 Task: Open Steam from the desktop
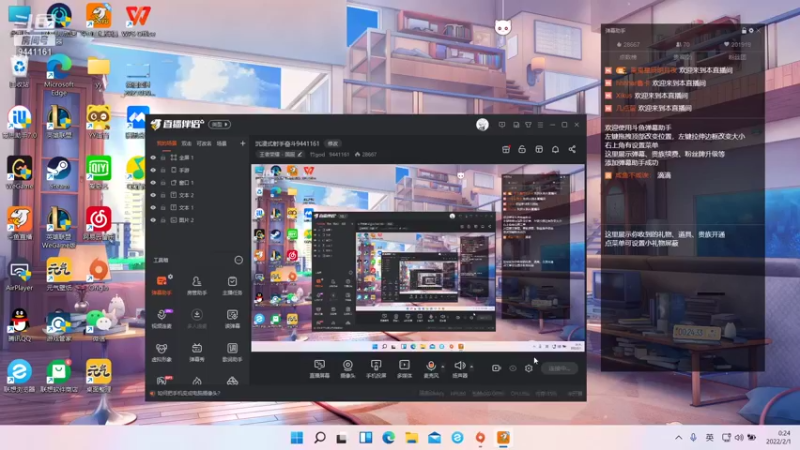pyautogui.click(x=59, y=173)
